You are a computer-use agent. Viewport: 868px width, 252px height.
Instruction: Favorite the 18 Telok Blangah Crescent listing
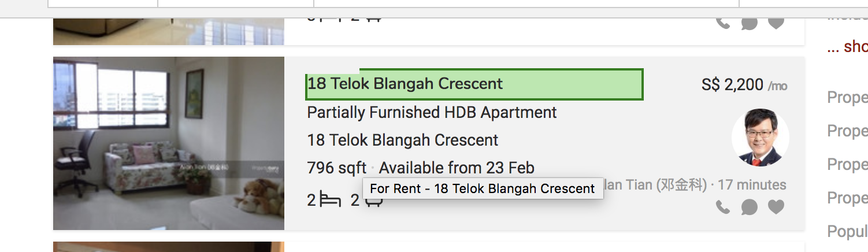click(x=776, y=207)
